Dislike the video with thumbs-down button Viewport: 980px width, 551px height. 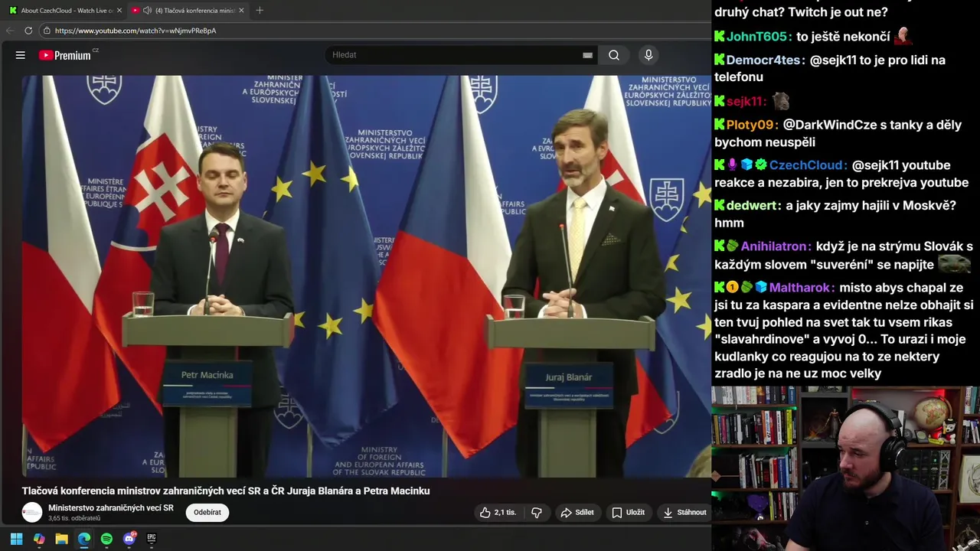[x=537, y=513]
